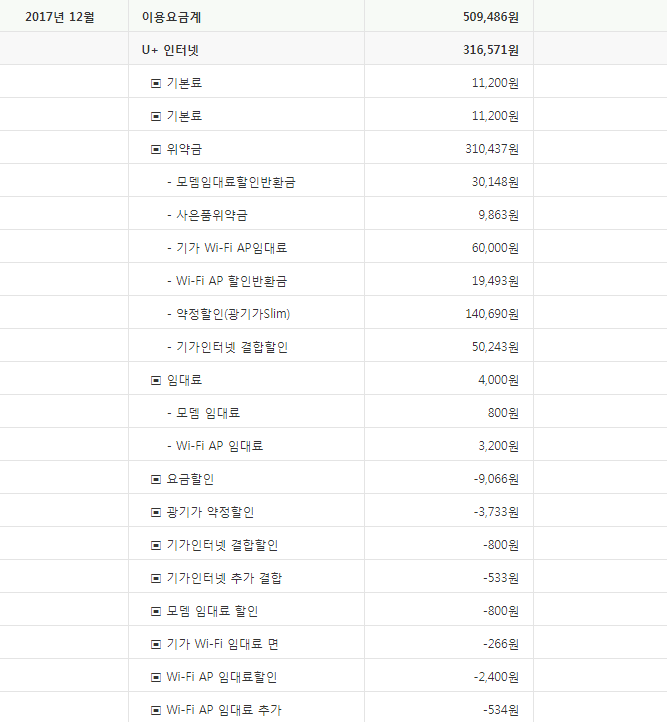Screen dimensions: 667x722
Task: Select the 사은품위약금 sub-item
Action: click(211, 215)
